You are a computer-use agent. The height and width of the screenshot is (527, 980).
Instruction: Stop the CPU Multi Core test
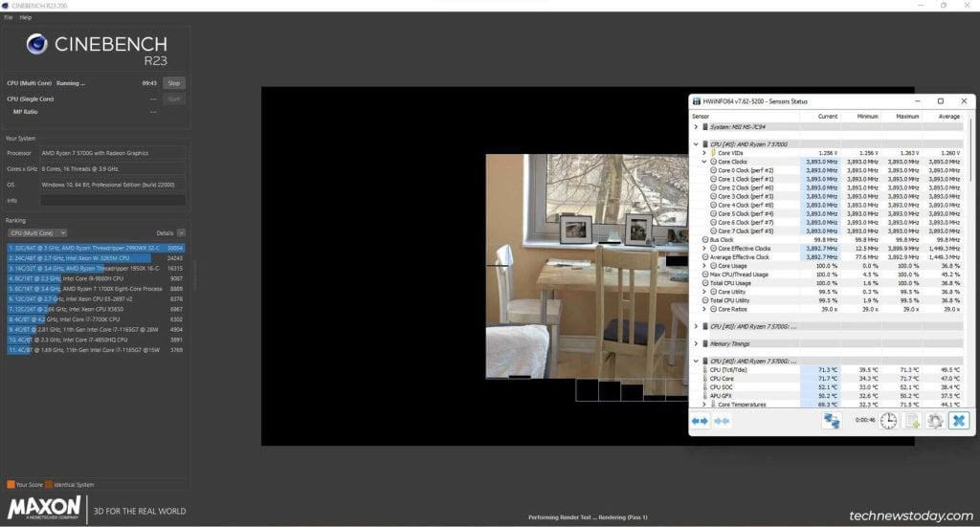[174, 83]
